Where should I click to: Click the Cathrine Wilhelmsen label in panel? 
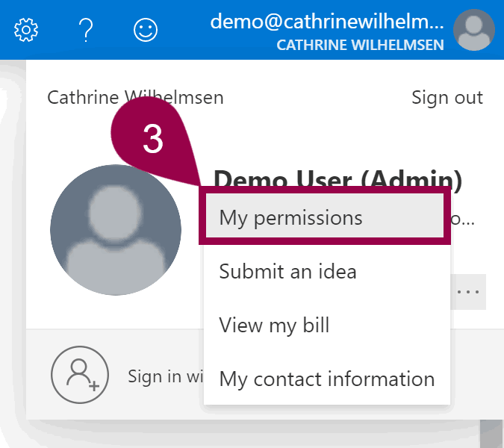(x=135, y=98)
